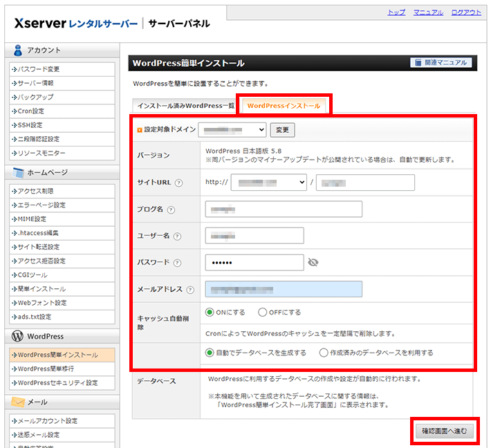The image size is (491, 448).
Task: Select 自動でデータベースを生成する option
Action: pos(210,353)
